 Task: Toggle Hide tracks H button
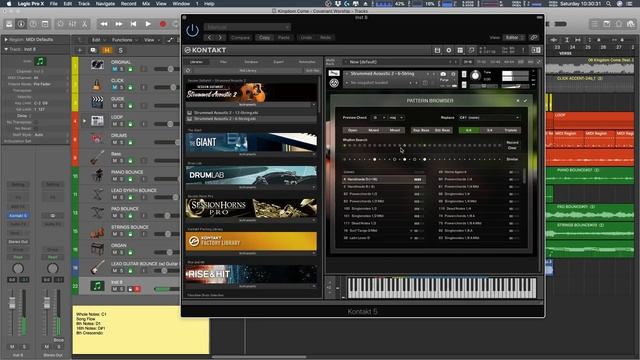pyautogui.click(x=107, y=50)
